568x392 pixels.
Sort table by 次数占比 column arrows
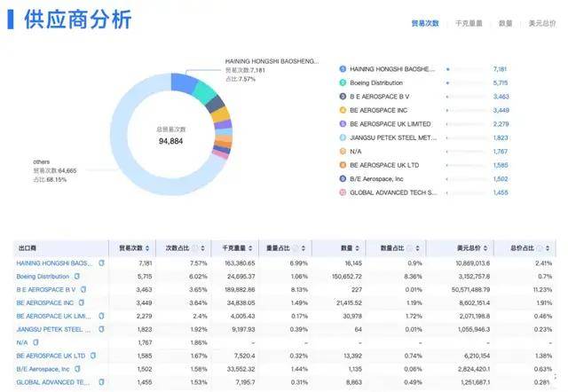pos(202,248)
